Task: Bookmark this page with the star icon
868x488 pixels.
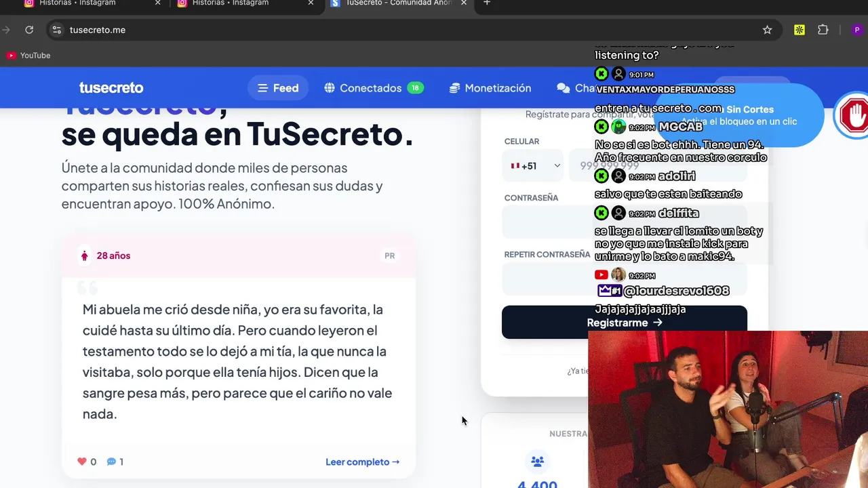Action: click(x=767, y=30)
